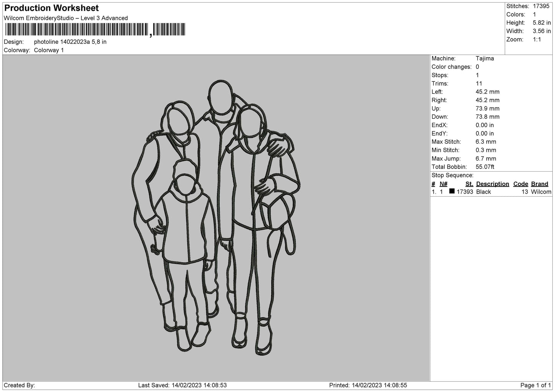This screenshot has width=555, height=392.
Task: Click the black color swatch in Stop Sequence
Action: (452, 191)
